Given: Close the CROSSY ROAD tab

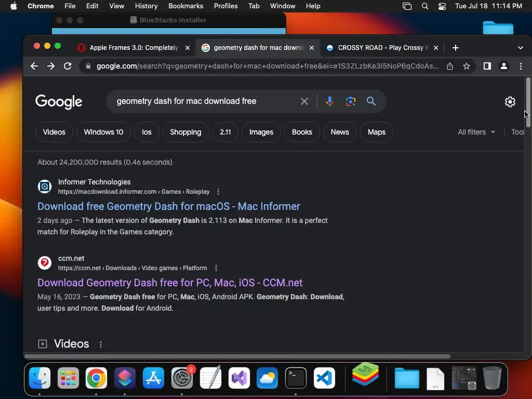Looking at the screenshot, I should tap(436, 48).
